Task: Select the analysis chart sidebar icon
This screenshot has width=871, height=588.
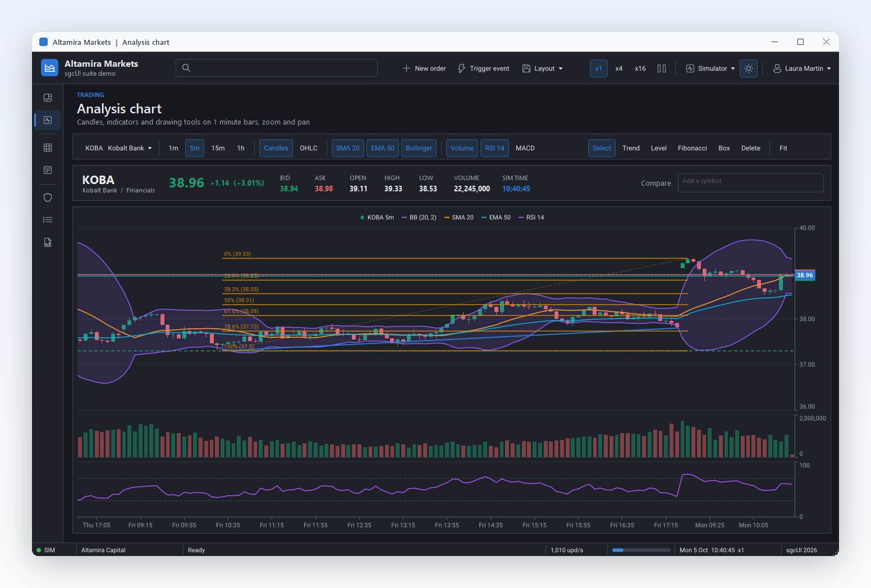Action: pyautogui.click(x=48, y=120)
